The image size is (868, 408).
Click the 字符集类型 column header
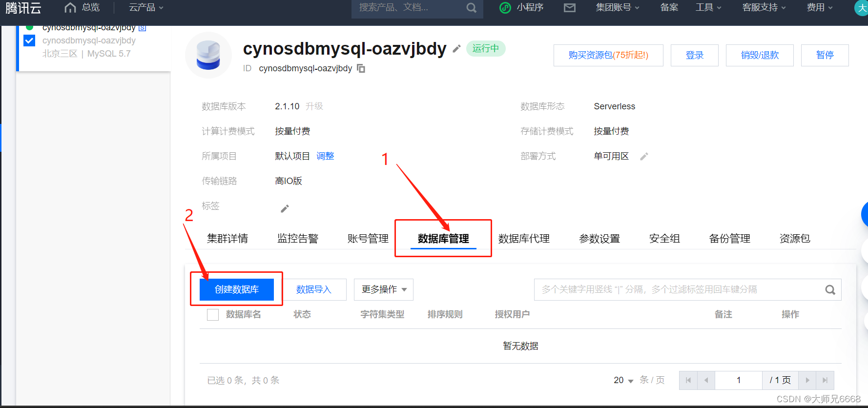click(382, 315)
